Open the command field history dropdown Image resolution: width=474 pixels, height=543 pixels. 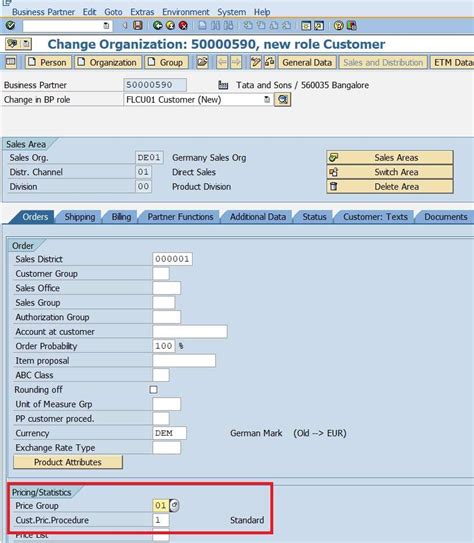point(106,26)
